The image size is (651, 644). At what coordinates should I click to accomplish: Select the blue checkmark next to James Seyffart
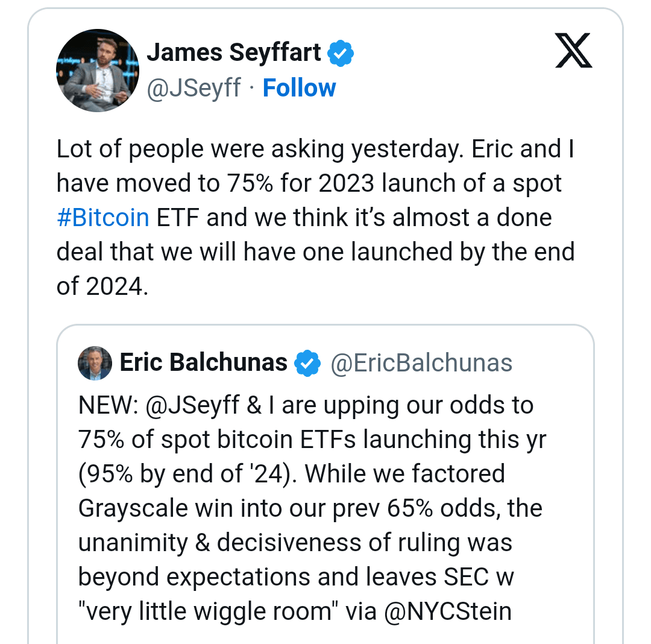(x=341, y=52)
